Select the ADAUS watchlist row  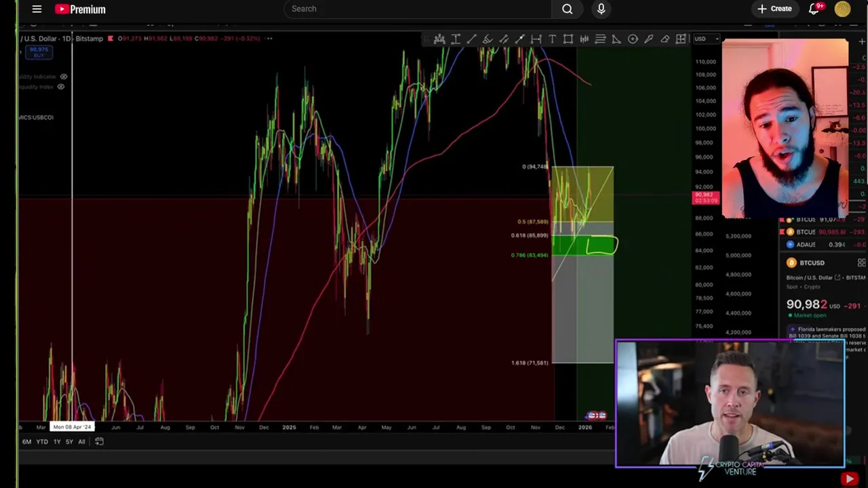coord(823,244)
